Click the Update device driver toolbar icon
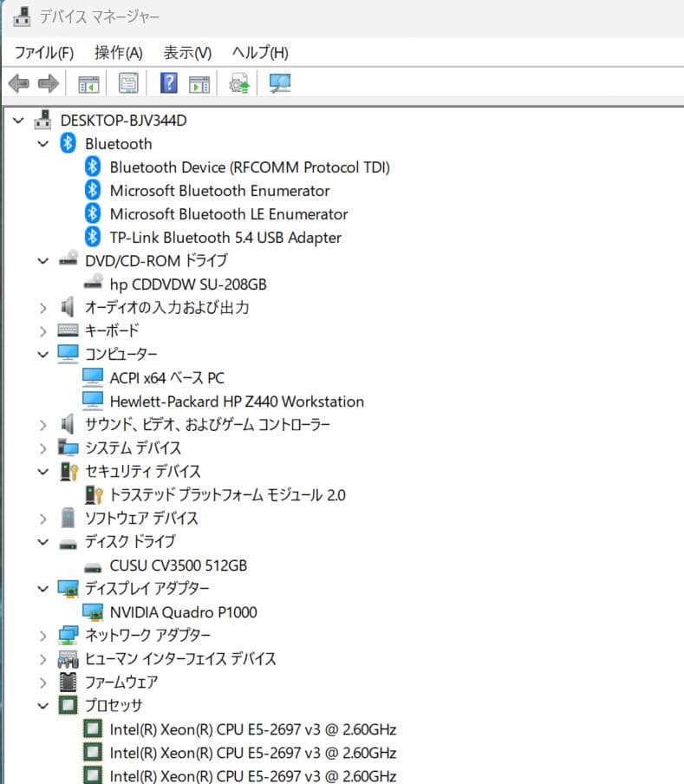The height and width of the screenshot is (784, 684). tap(238, 83)
